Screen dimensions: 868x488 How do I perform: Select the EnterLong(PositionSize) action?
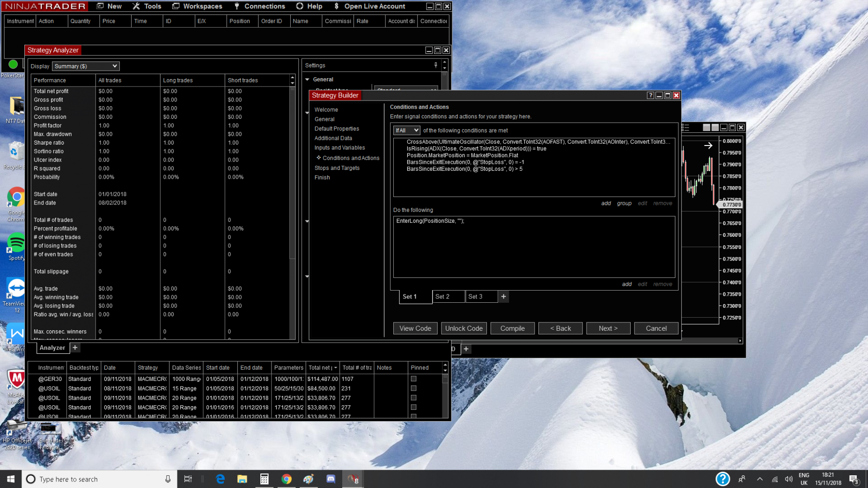pos(430,221)
